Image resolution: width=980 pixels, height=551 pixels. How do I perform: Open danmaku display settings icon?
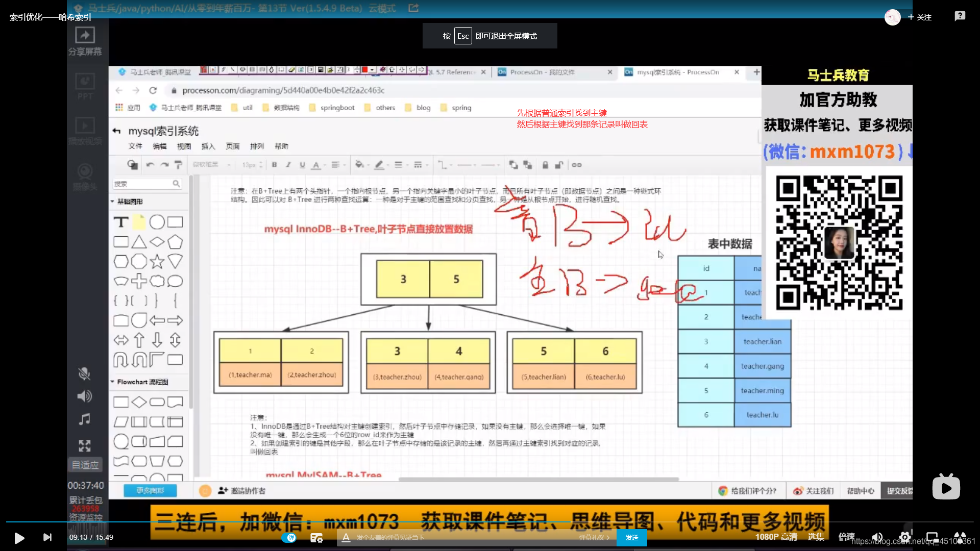pos(316,538)
